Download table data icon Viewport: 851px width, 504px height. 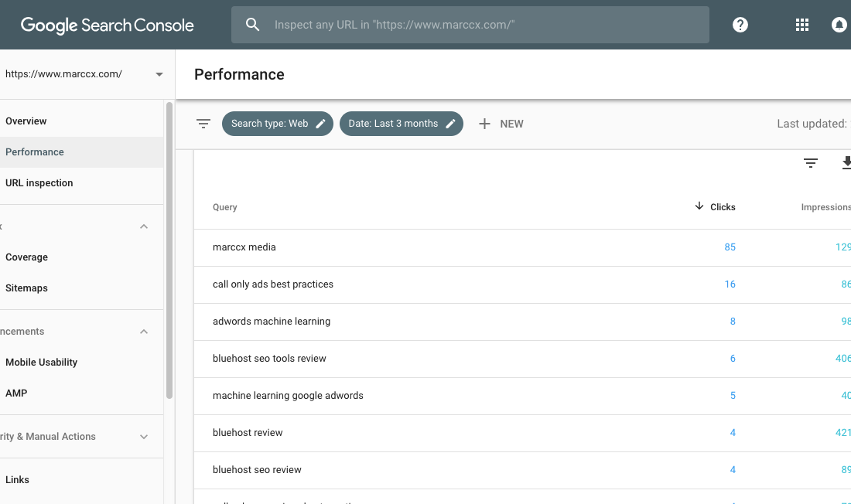pyautogui.click(x=846, y=163)
